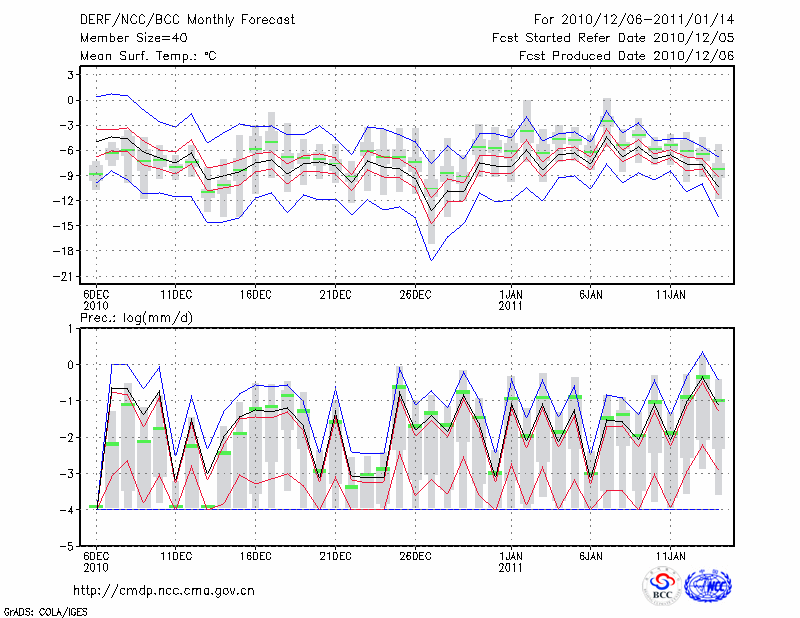Click 16DEC on the precipitation chart axis
800x618 pixels.
pos(255,554)
